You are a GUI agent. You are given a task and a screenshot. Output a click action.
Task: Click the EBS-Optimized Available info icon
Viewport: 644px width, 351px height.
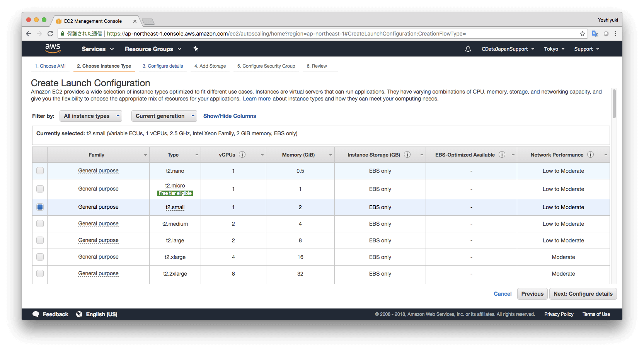(x=502, y=155)
